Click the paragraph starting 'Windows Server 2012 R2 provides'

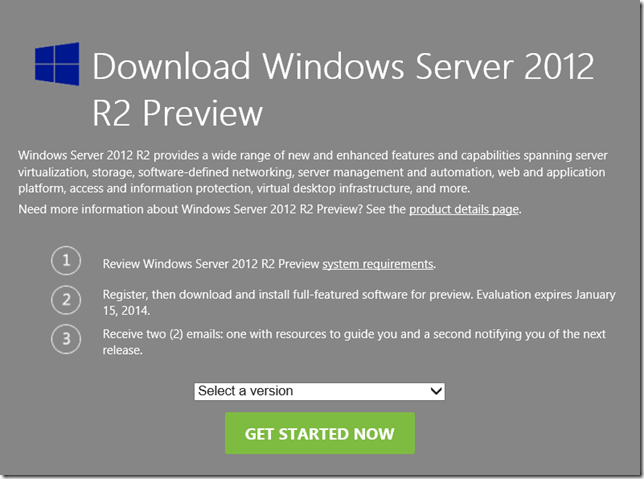click(x=313, y=172)
